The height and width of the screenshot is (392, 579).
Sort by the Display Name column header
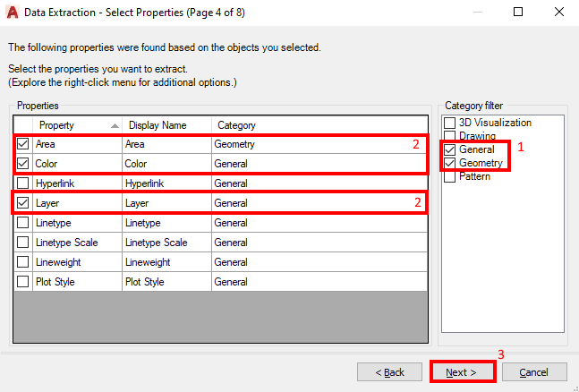coord(166,125)
